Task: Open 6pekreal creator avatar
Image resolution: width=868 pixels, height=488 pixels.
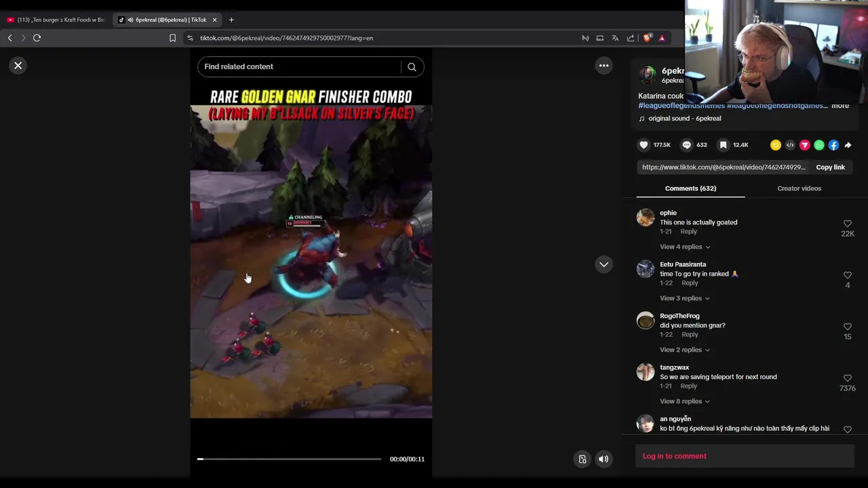Action: point(648,75)
